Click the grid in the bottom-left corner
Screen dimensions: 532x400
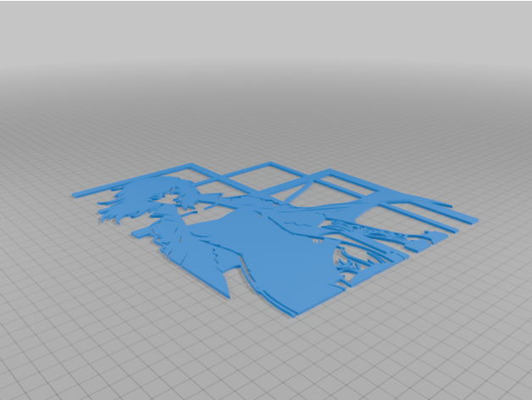pyautogui.click(x=34, y=373)
